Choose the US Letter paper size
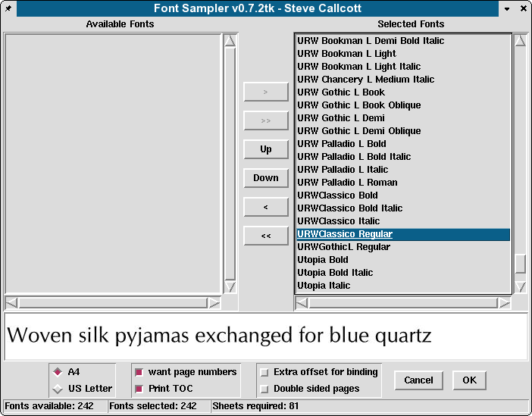The width and height of the screenshot is (532, 416). pos(58,389)
